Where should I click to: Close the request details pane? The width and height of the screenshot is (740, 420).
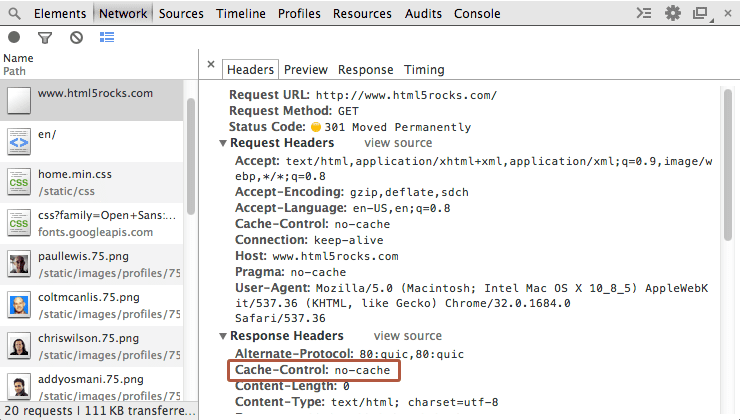(211, 65)
